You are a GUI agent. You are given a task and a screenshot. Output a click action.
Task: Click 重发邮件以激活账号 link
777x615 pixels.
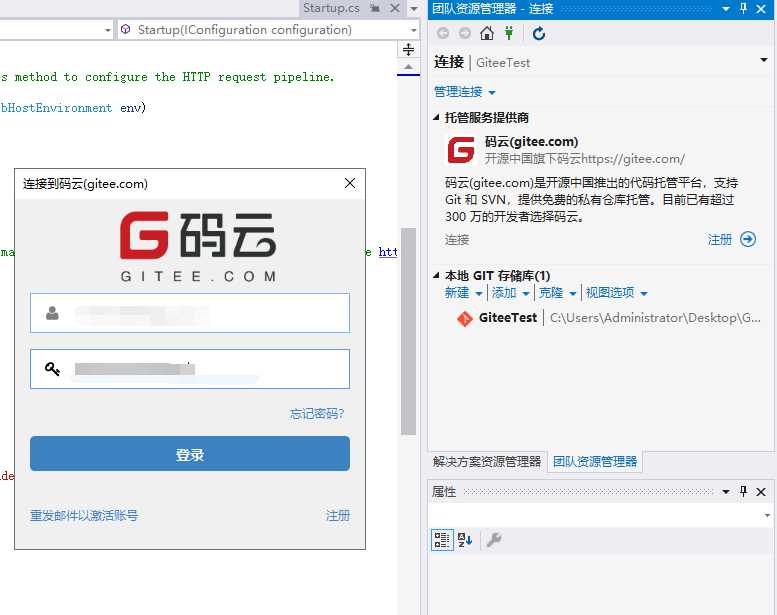coord(84,516)
